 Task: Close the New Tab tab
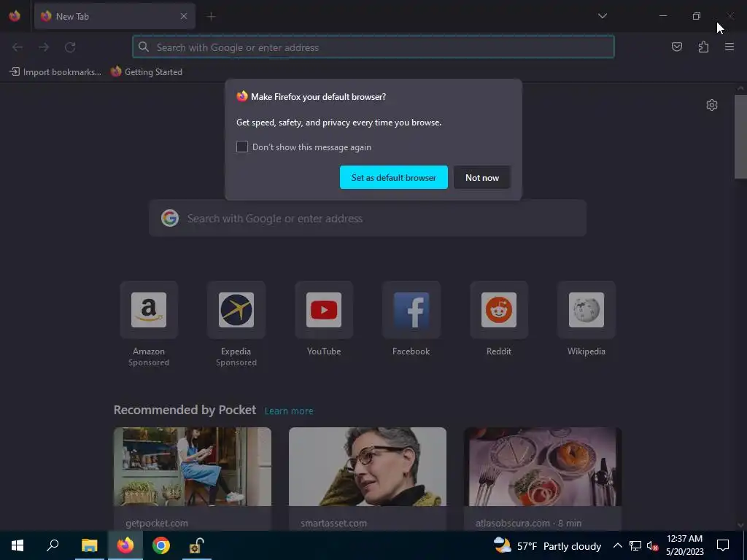coord(184,16)
